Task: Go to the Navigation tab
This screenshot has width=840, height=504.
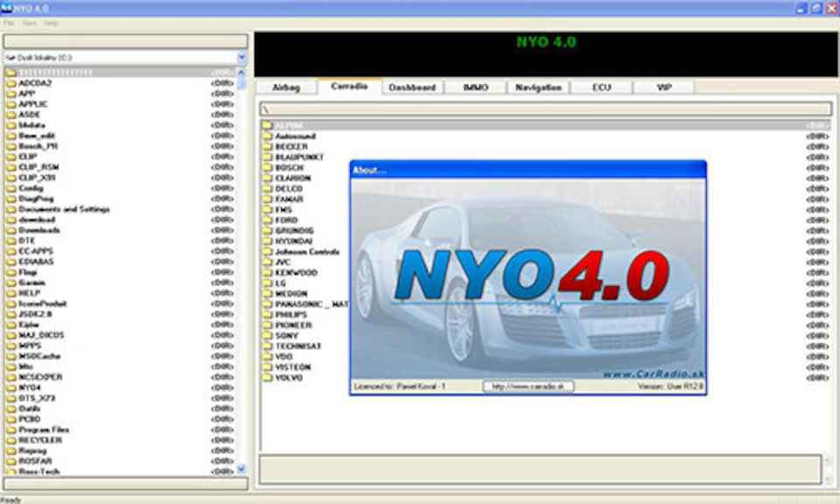Action: [538, 87]
